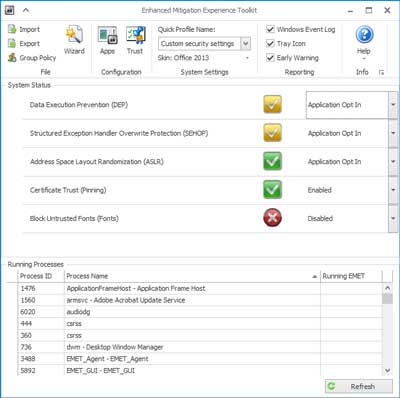Click the quick access arrow in title bar

click(x=26, y=10)
